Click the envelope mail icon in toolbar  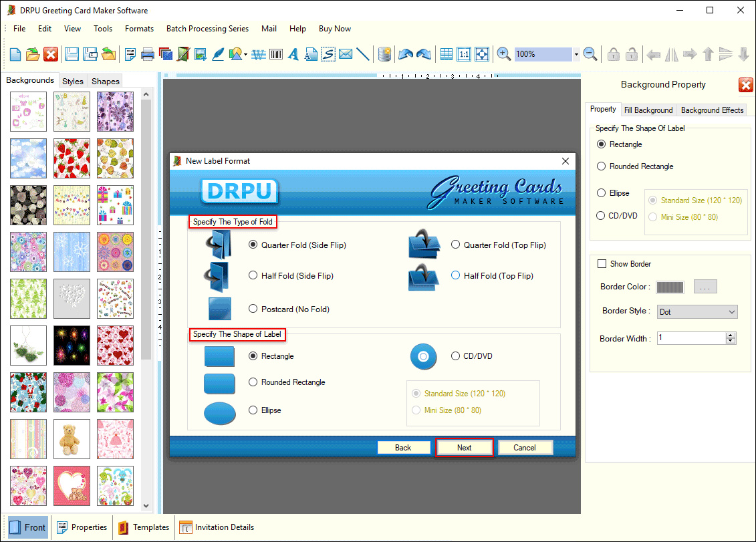(x=346, y=54)
